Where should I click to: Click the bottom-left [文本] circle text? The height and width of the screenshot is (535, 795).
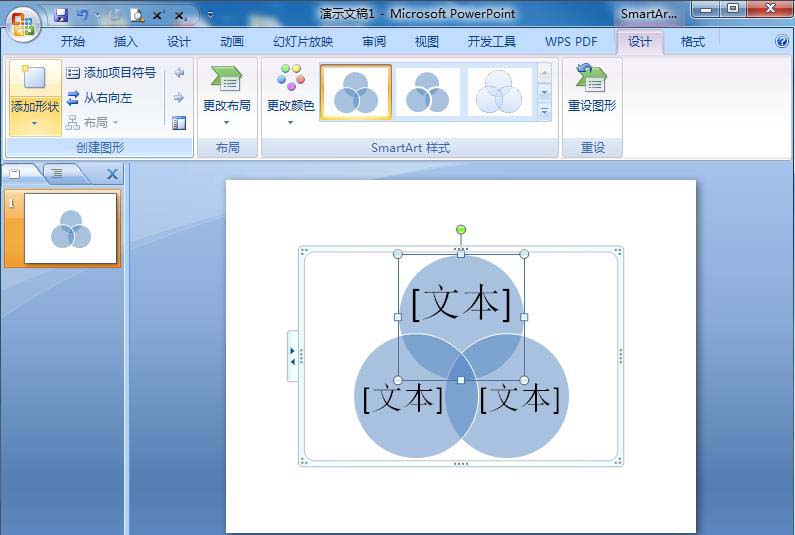point(404,398)
